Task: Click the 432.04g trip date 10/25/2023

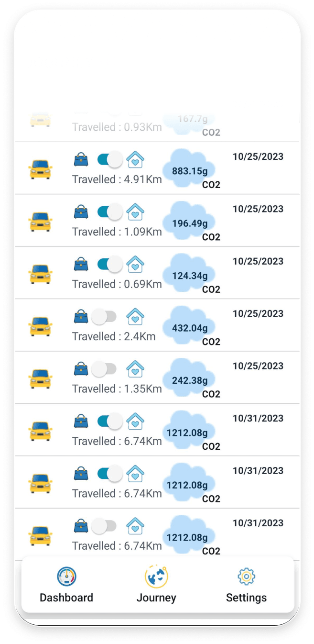Action: (258, 314)
